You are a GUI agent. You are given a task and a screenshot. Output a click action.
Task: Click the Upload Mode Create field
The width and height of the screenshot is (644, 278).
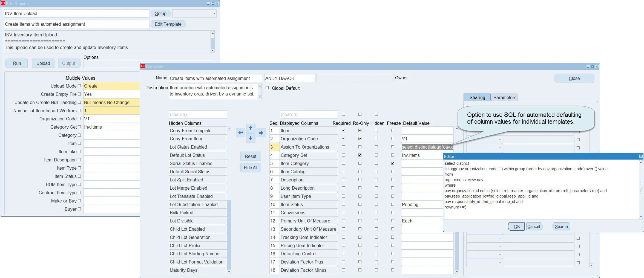point(111,86)
